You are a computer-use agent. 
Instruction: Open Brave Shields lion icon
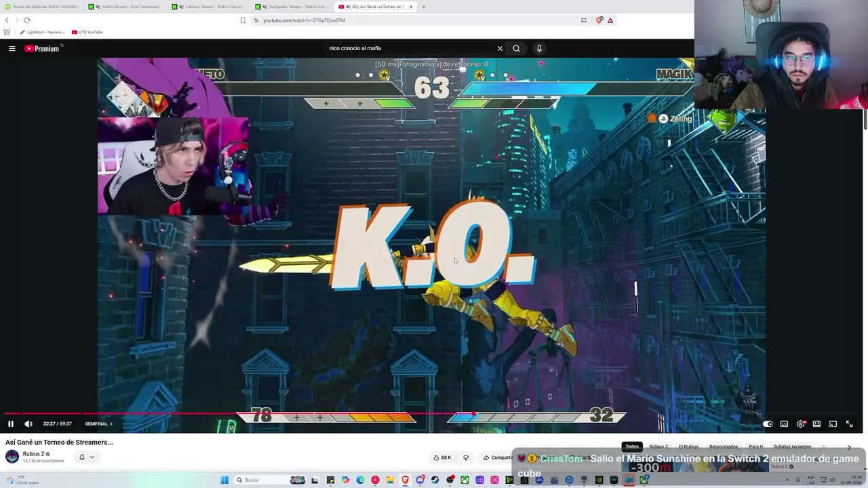pos(599,20)
